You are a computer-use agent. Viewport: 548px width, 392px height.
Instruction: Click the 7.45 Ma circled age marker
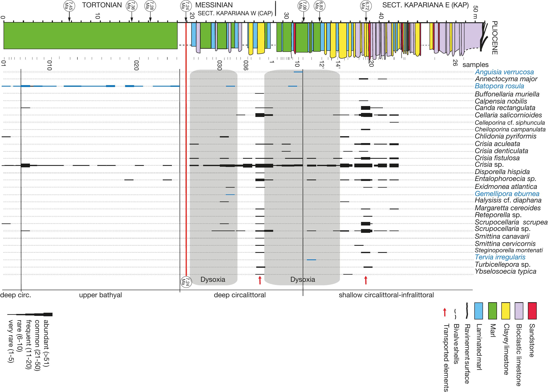click(x=69, y=6)
